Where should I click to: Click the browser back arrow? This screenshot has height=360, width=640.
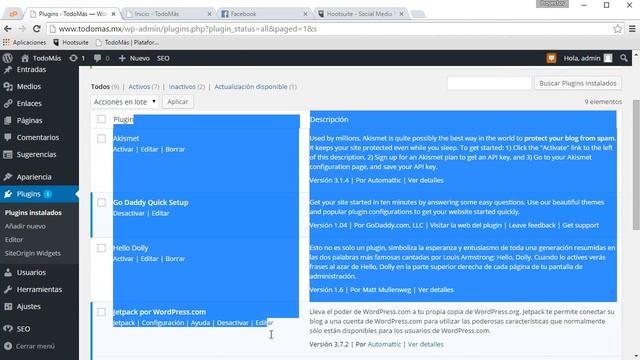[x=7, y=29]
